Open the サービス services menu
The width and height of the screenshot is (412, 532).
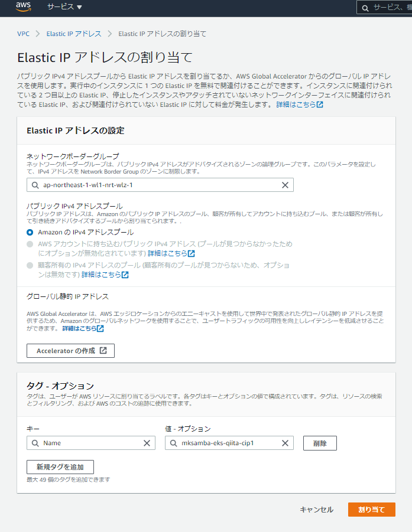(x=64, y=6)
